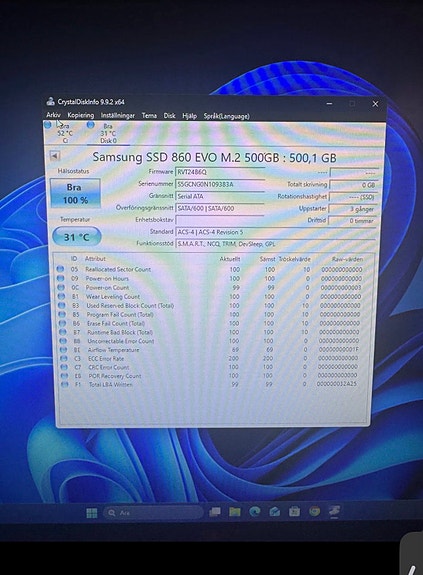Click the Rotationshastighet (SSD) value
The height and width of the screenshot is (575, 423).
353,197
